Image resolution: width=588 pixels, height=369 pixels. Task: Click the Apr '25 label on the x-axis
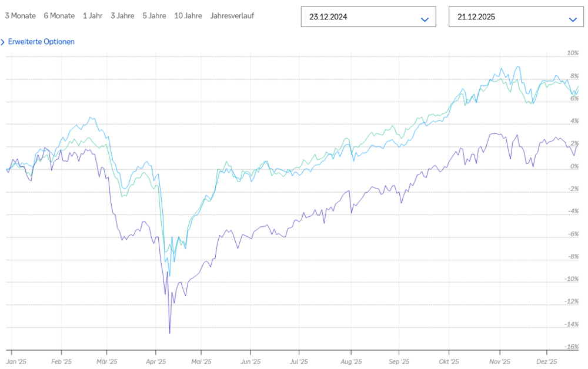155,362
